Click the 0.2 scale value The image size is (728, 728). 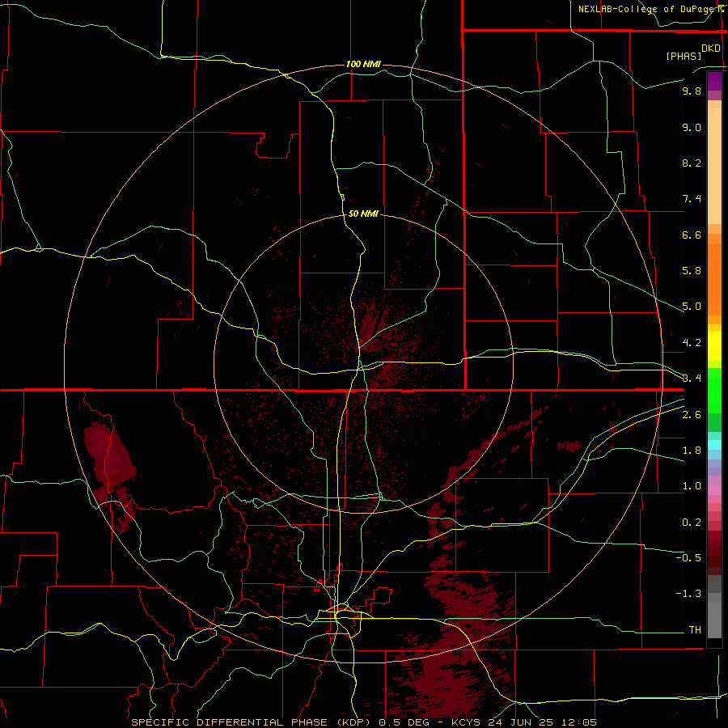coord(692,523)
